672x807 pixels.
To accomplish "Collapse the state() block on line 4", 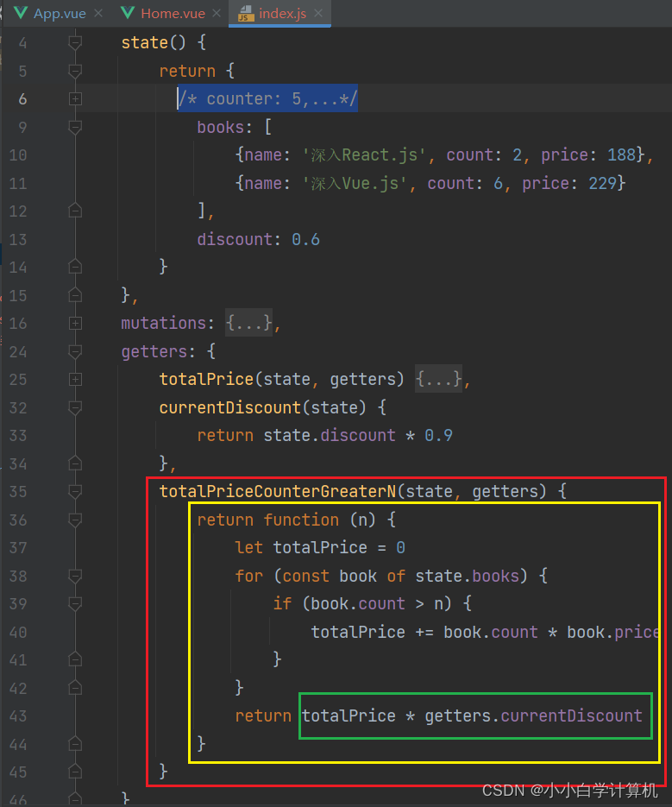I will pos(75,42).
